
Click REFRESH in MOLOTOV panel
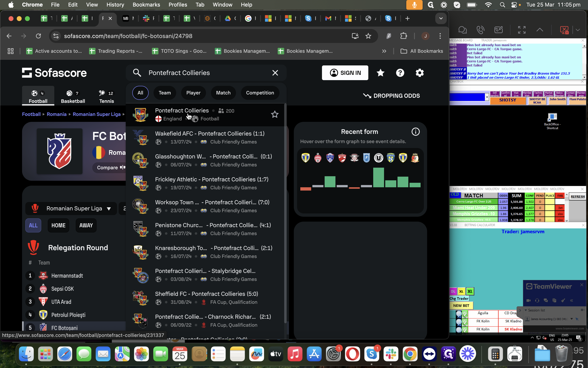click(x=578, y=197)
